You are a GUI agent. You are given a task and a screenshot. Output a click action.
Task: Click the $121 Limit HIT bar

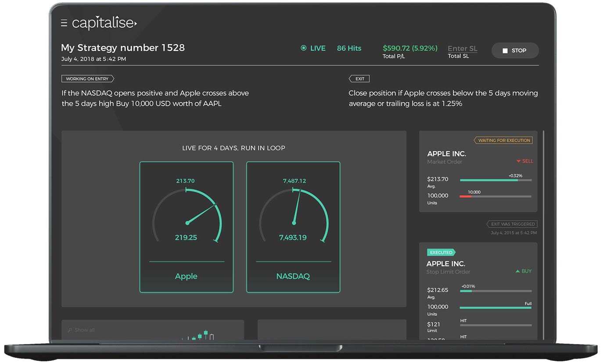click(496, 325)
